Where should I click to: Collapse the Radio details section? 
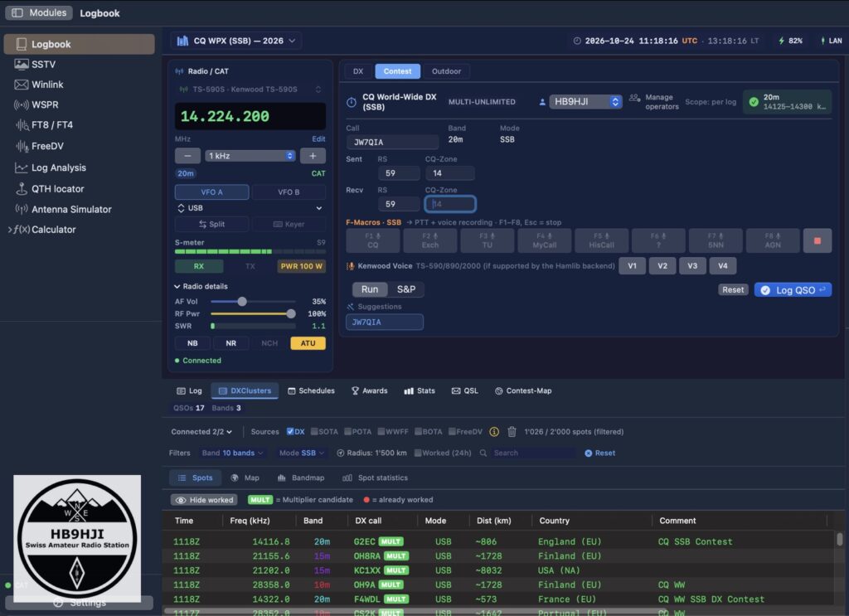(201, 286)
